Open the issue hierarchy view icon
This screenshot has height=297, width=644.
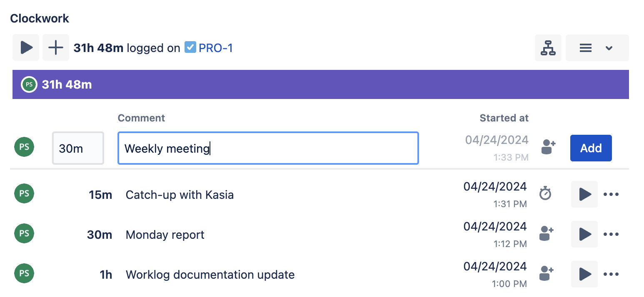pyautogui.click(x=548, y=48)
